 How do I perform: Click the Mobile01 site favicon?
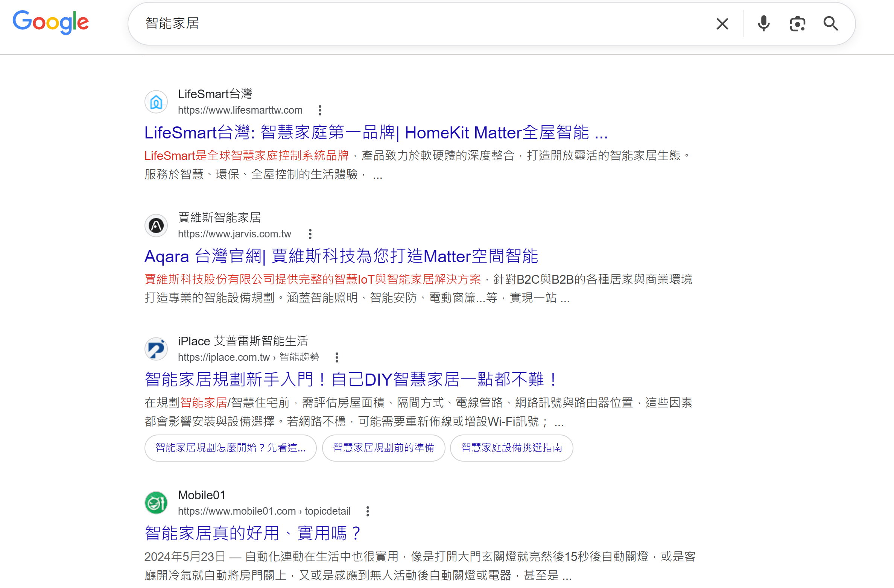156,503
